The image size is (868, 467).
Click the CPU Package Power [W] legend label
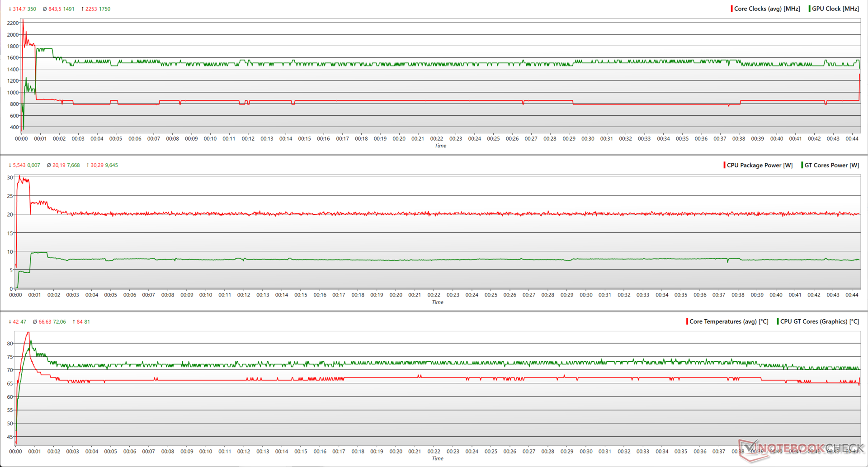[x=759, y=165]
